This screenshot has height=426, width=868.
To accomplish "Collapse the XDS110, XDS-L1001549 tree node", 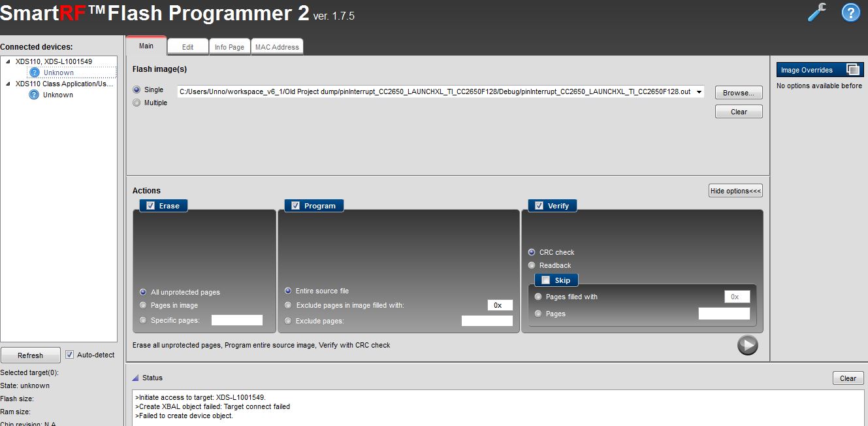I will pyautogui.click(x=8, y=61).
